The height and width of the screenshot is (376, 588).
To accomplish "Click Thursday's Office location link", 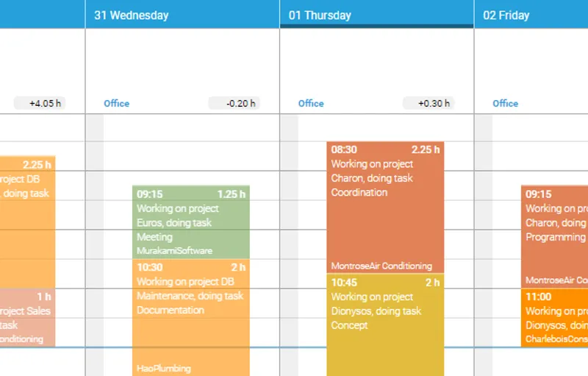I will (311, 104).
